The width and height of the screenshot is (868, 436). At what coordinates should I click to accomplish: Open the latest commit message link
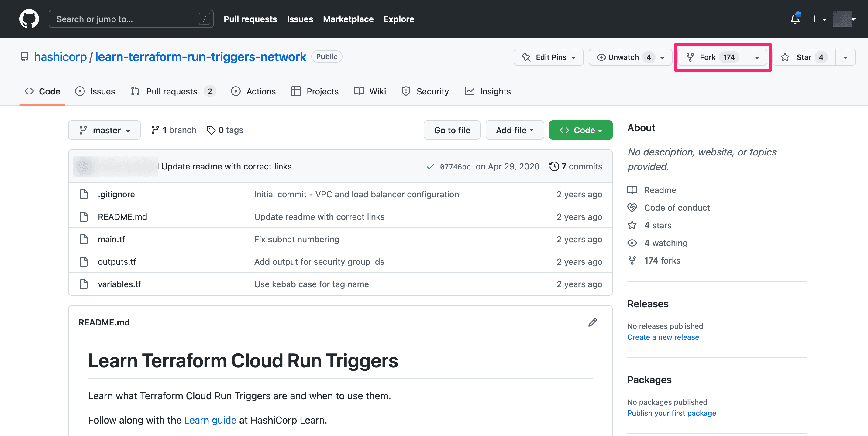pos(226,166)
